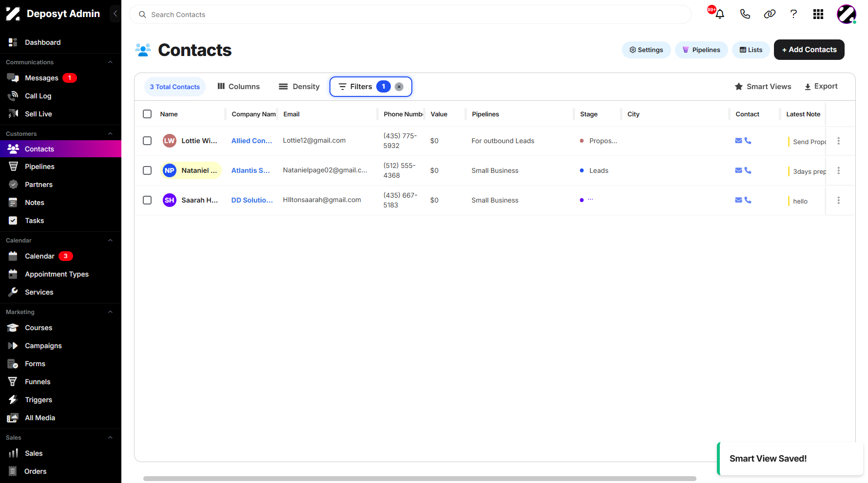
Task: Clear active filter with the x icon
Action: [399, 87]
